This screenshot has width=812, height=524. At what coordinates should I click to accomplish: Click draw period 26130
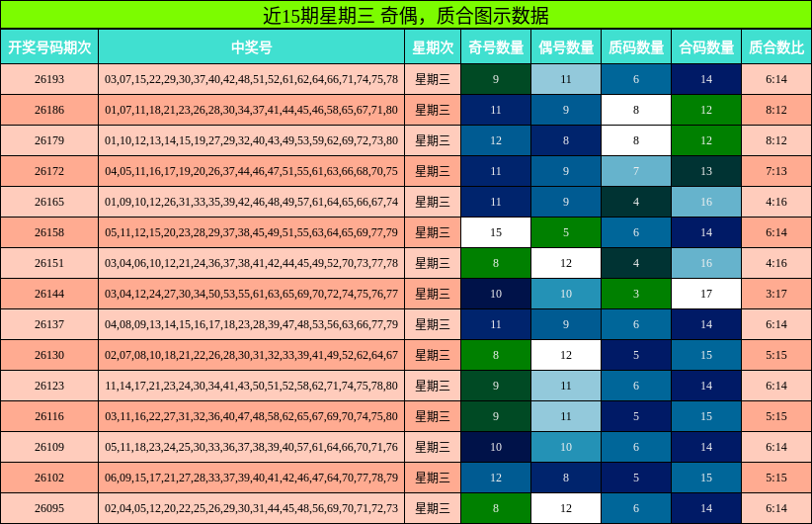point(49,355)
